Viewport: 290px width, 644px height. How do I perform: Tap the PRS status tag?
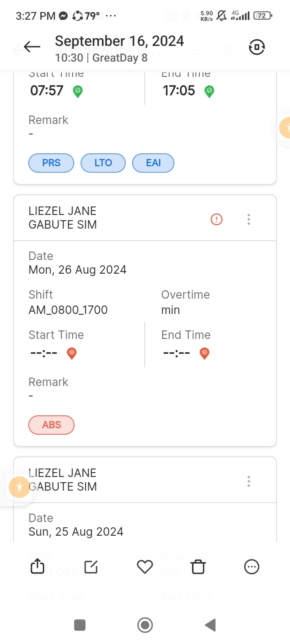pyautogui.click(x=51, y=163)
